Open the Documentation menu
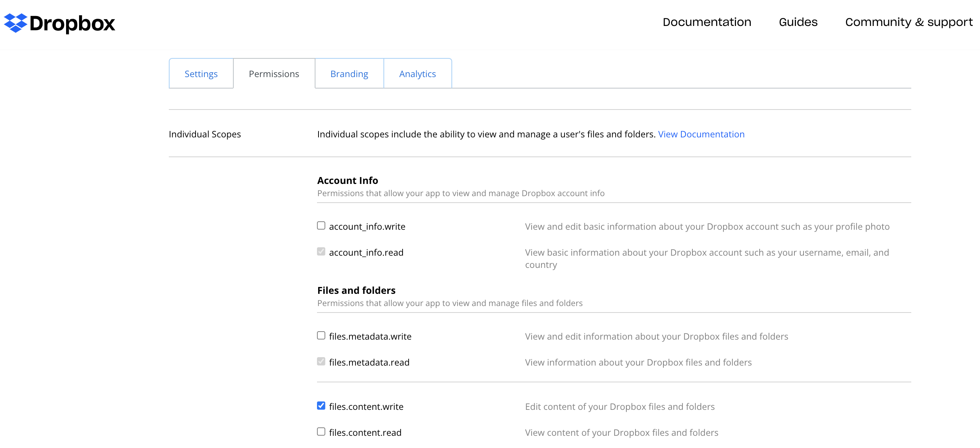This screenshot has height=448, width=980. click(707, 22)
